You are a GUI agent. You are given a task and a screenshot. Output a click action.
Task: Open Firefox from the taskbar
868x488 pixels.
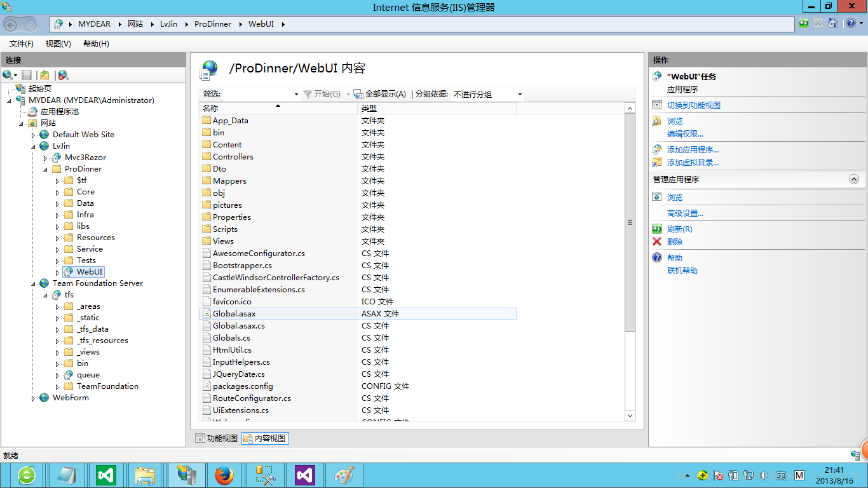[x=224, y=475]
